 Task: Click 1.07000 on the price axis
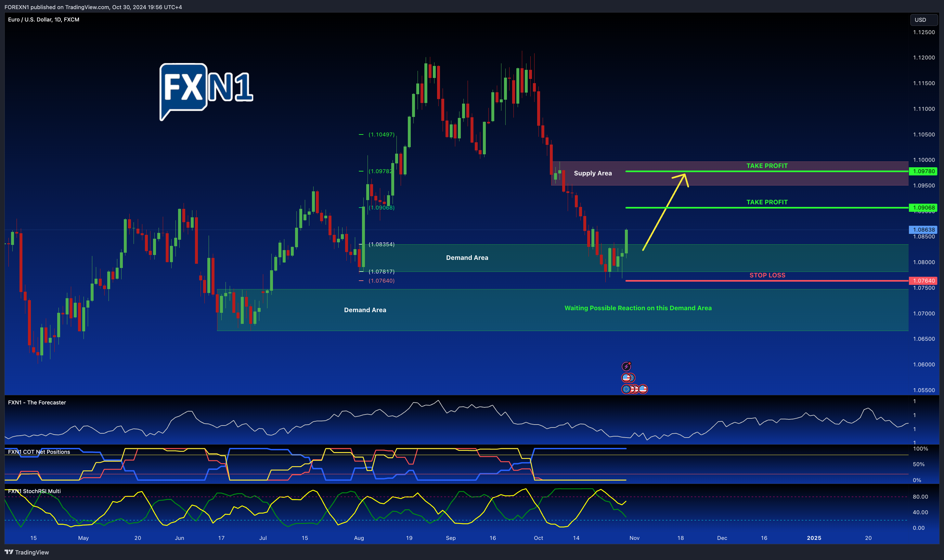coord(924,313)
